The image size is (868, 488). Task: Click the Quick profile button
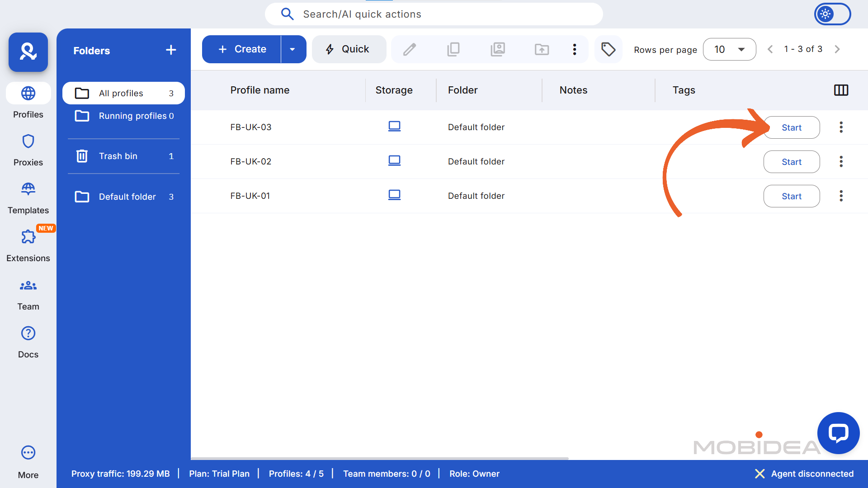pos(349,49)
